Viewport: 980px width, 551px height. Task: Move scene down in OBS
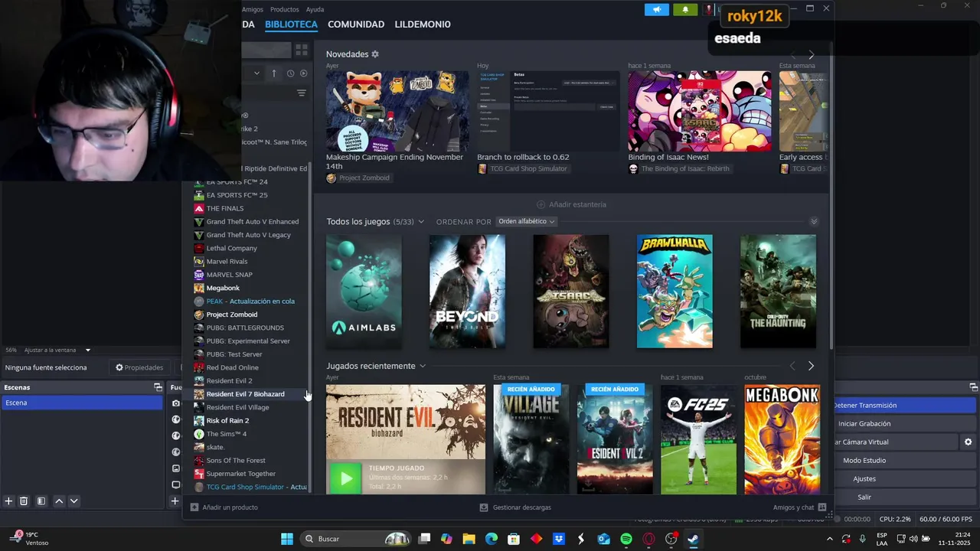tap(74, 501)
